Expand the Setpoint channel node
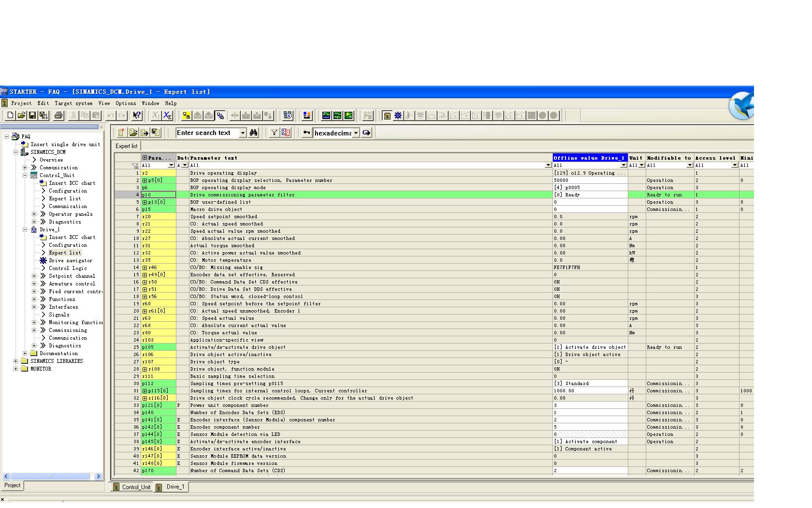The image size is (812, 508). click(x=34, y=276)
